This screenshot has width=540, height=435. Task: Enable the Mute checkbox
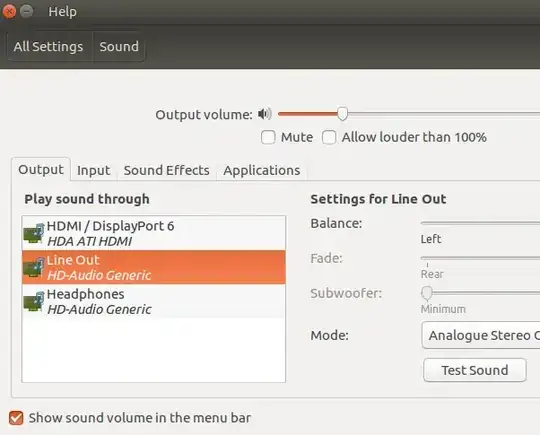point(268,137)
